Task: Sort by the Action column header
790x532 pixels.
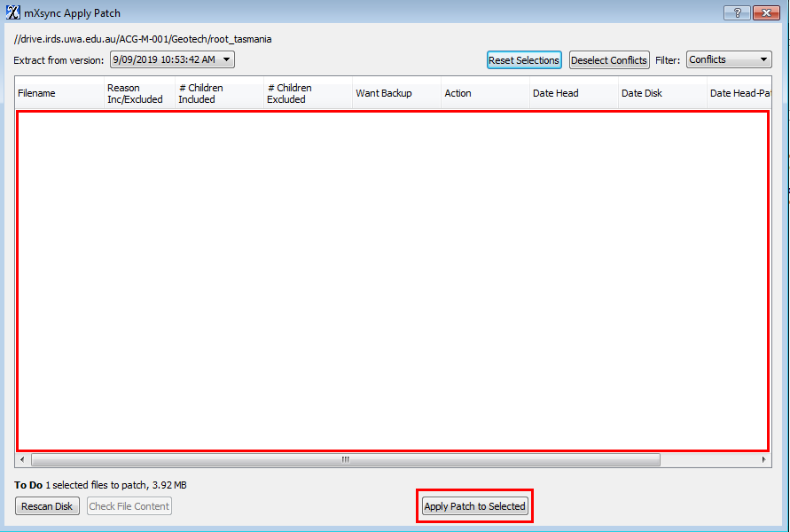Action: pyautogui.click(x=484, y=93)
